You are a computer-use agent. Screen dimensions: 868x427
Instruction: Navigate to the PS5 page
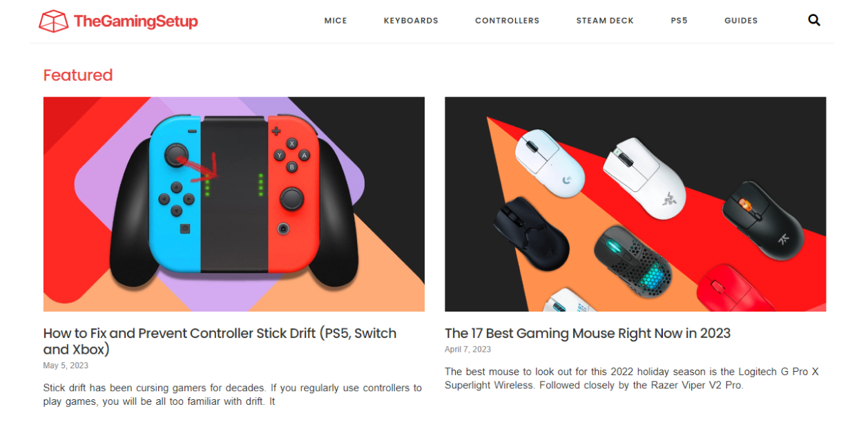pyautogui.click(x=679, y=21)
